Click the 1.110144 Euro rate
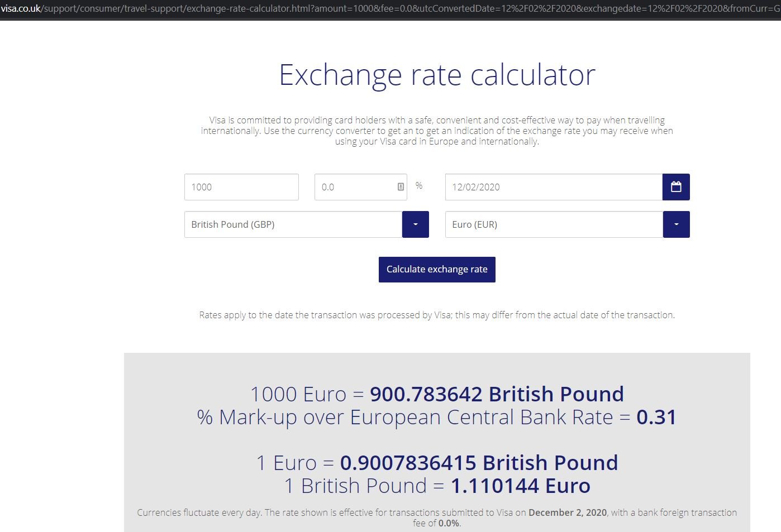 coord(520,486)
